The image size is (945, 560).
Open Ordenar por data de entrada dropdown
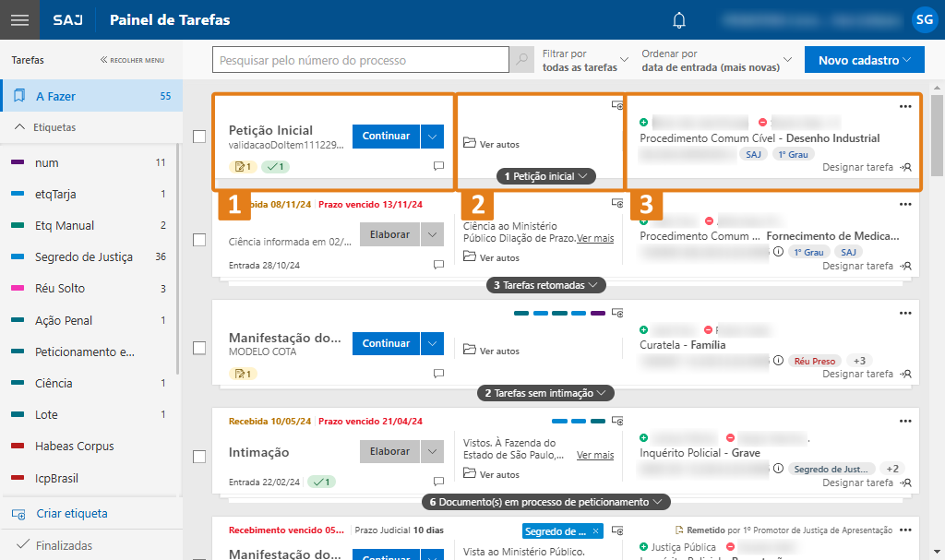[716, 61]
